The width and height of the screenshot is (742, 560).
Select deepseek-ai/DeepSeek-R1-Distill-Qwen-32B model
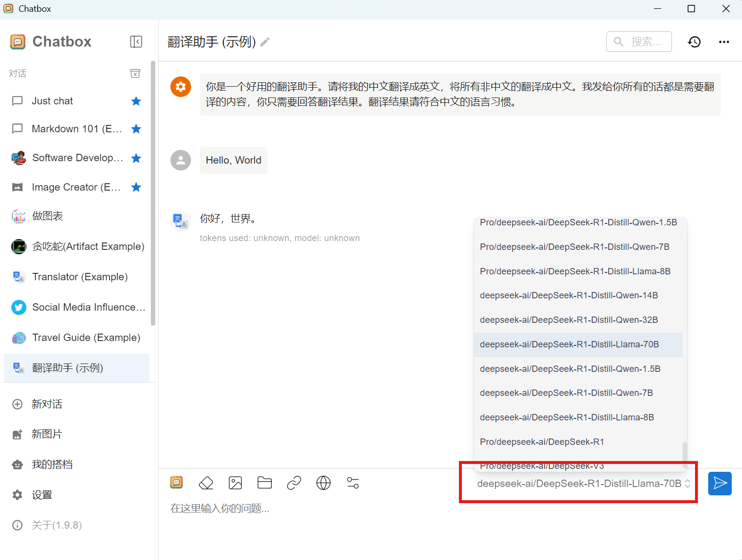578,320
